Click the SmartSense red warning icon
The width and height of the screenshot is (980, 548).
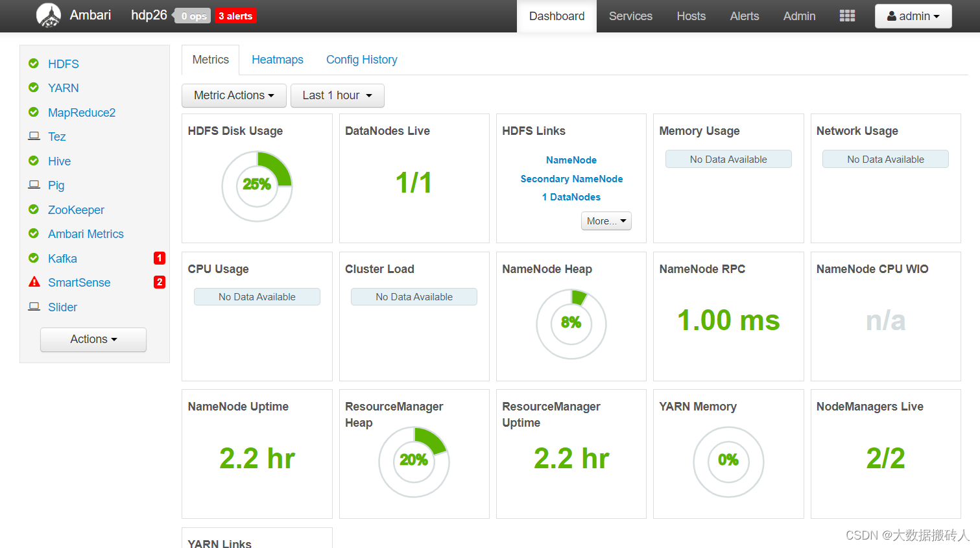click(x=34, y=282)
